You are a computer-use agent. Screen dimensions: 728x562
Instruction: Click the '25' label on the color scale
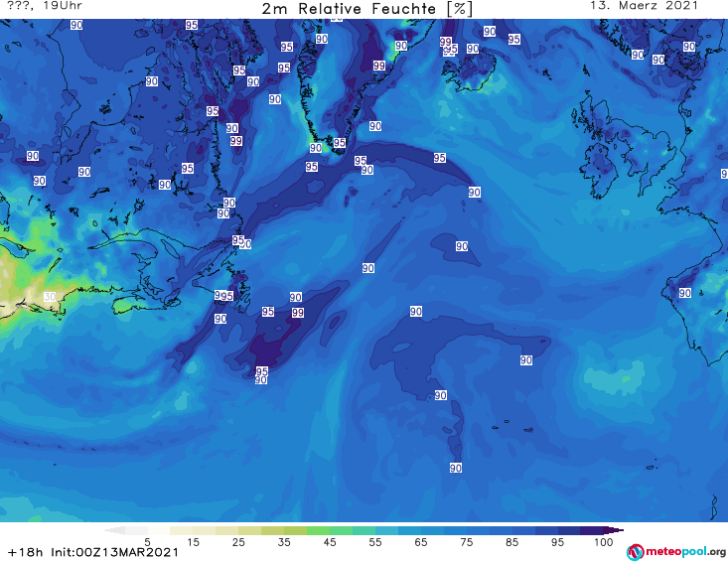click(x=238, y=542)
